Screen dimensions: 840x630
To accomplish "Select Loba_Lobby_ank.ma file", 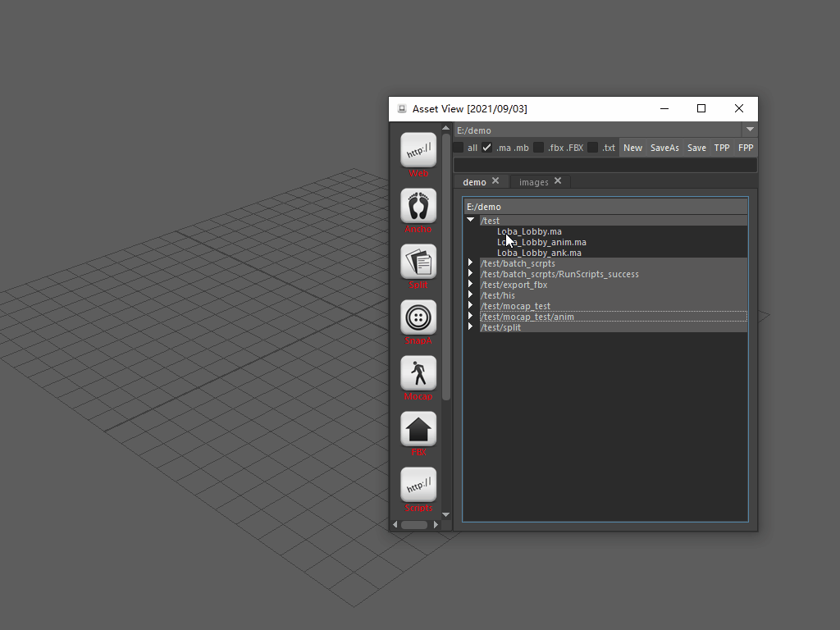I will click(539, 253).
